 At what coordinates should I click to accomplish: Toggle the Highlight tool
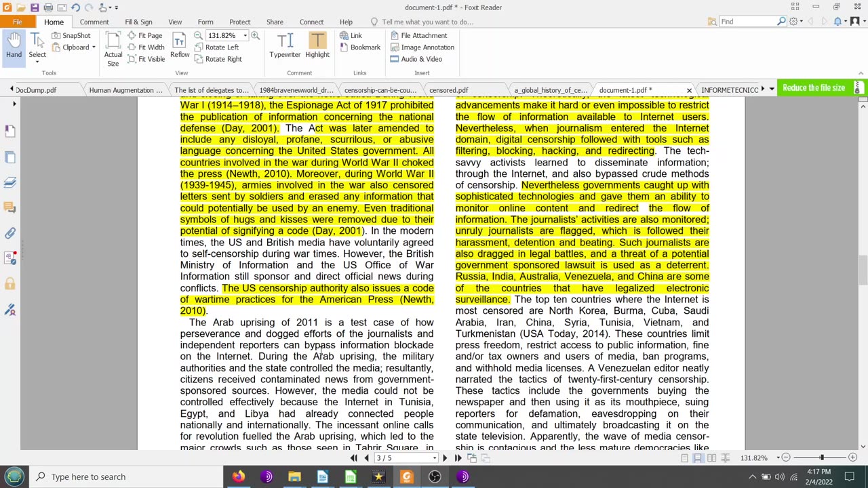click(x=317, y=46)
